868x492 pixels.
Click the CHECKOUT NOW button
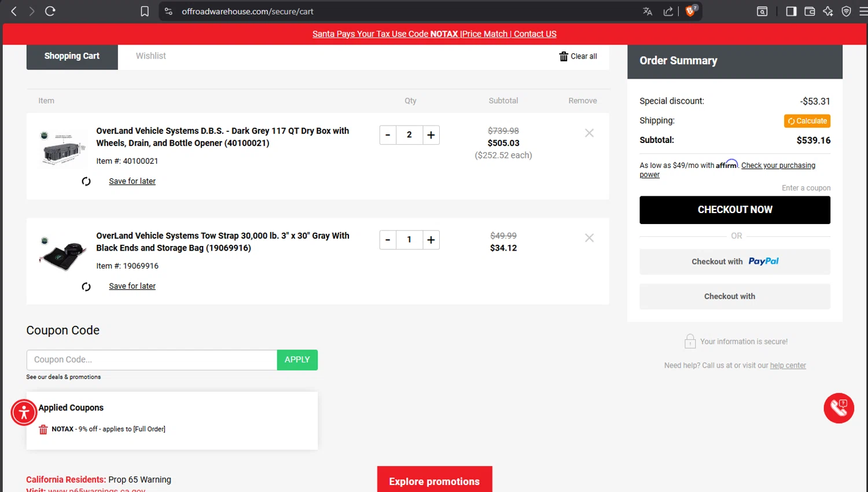pyautogui.click(x=735, y=210)
